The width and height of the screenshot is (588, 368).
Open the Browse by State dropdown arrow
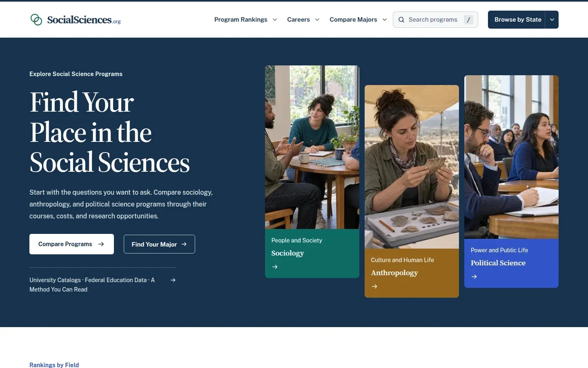552,20
